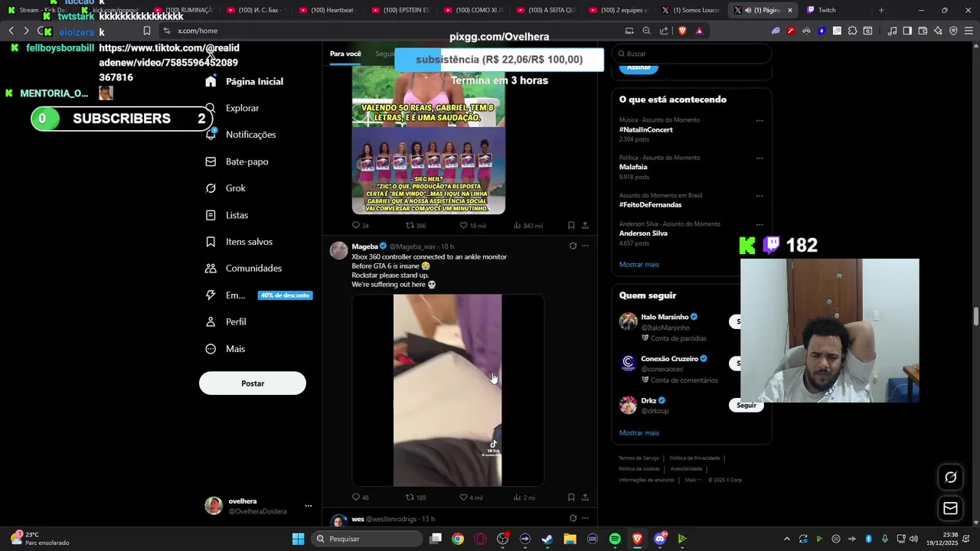Viewport: 980px width, 551px height.
Task: Go to Página Inicial
Action: [x=243, y=81]
